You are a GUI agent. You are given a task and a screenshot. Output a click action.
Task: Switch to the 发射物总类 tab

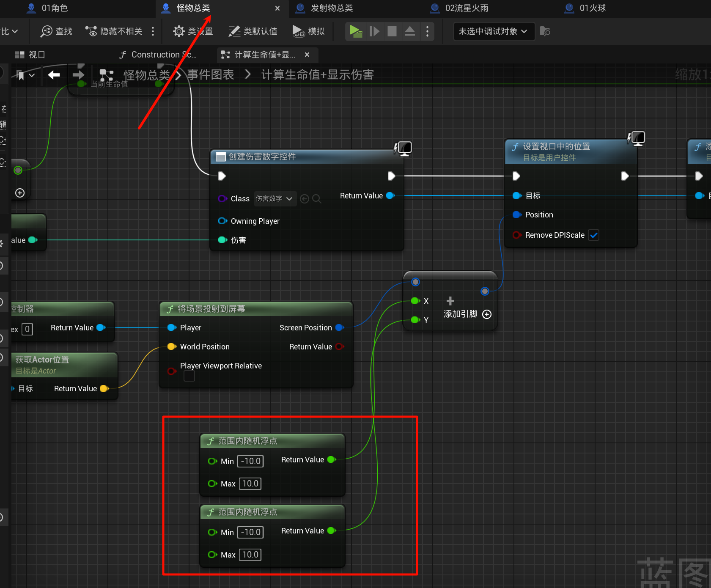point(332,8)
